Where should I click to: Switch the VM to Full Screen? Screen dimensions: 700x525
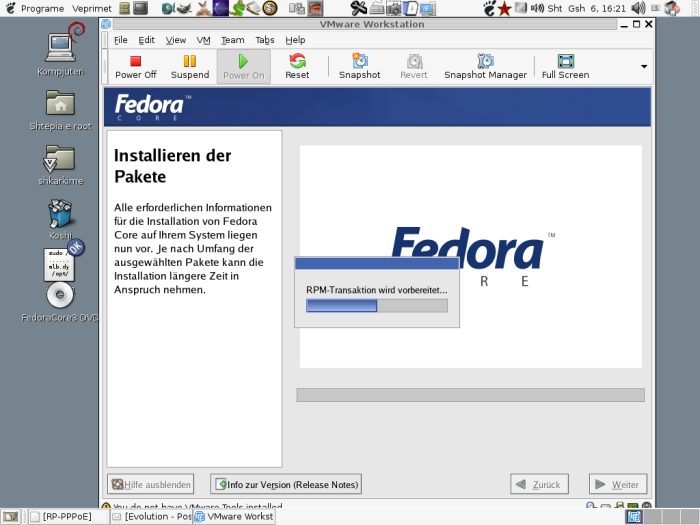[x=566, y=67]
